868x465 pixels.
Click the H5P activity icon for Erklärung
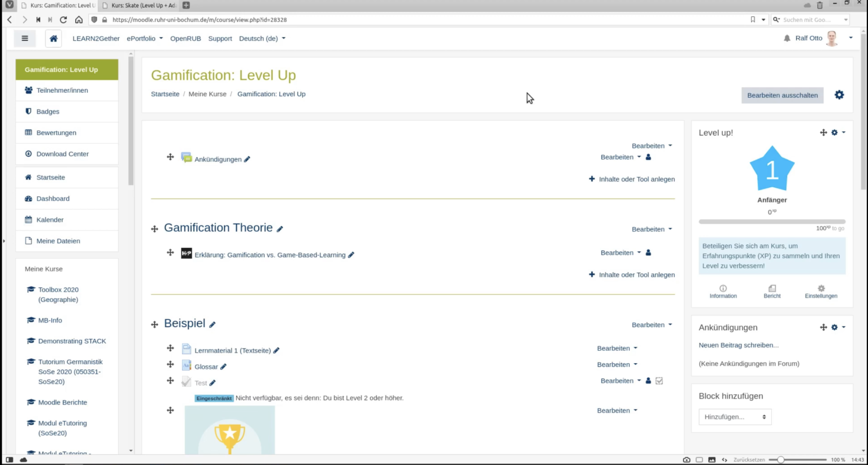click(x=186, y=253)
